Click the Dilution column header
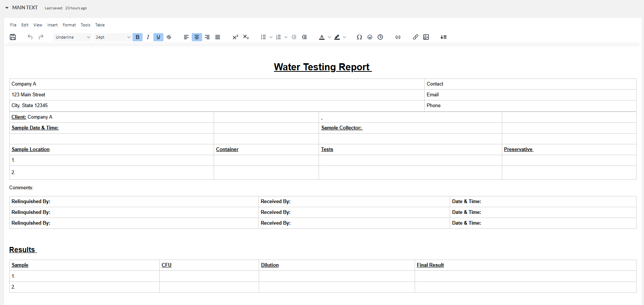 point(270,265)
